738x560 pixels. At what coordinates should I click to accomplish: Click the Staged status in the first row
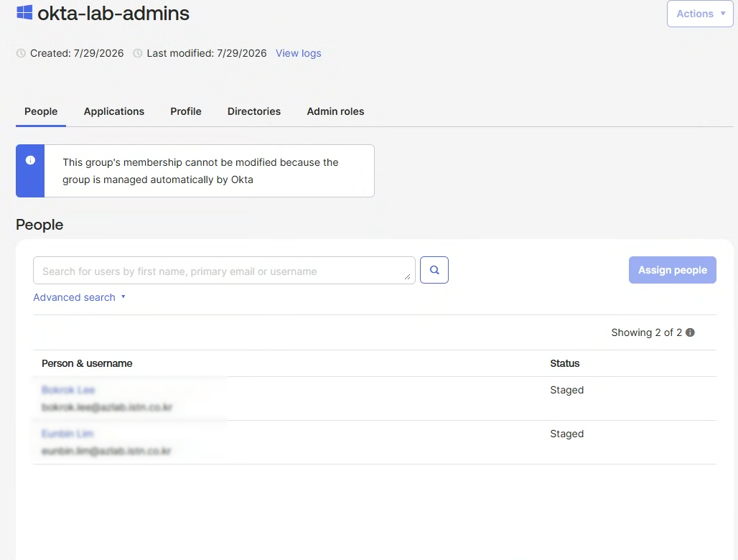pos(566,390)
